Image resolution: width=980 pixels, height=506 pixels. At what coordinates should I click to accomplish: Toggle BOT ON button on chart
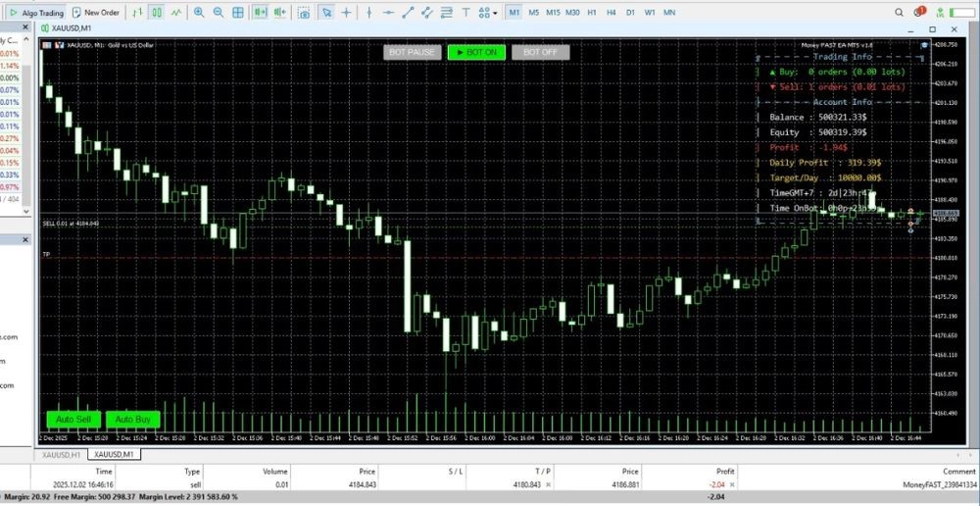click(475, 52)
